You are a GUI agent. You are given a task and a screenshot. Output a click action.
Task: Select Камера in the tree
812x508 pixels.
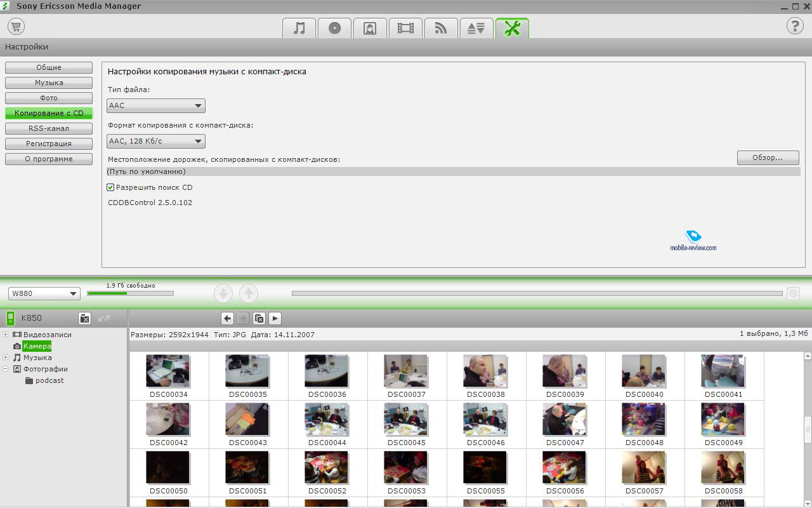coord(37,346)
